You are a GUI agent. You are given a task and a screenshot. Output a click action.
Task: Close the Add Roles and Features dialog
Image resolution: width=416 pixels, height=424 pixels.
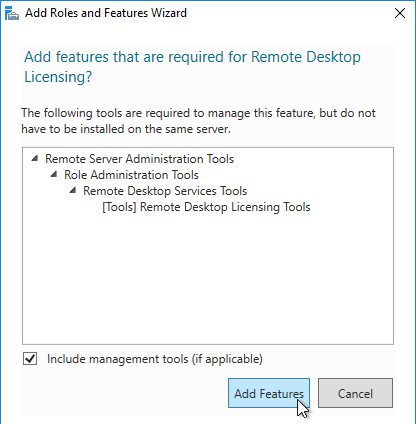400,13
